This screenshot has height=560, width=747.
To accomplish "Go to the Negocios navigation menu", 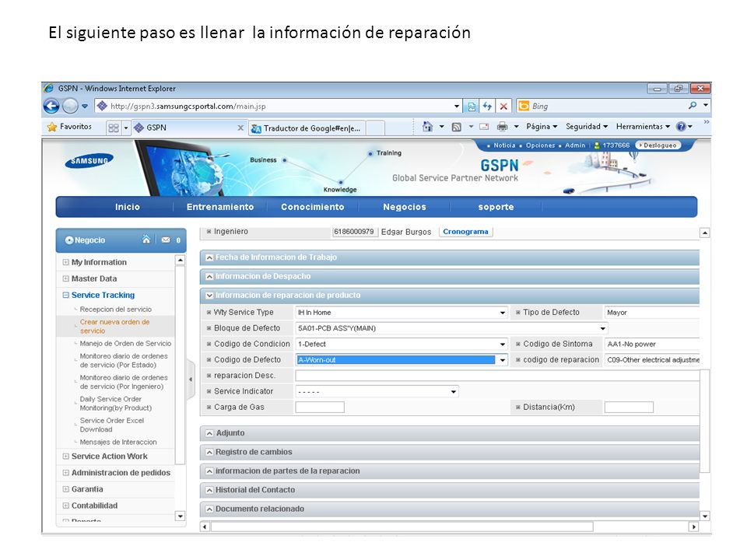I will (x=405, y=207).
